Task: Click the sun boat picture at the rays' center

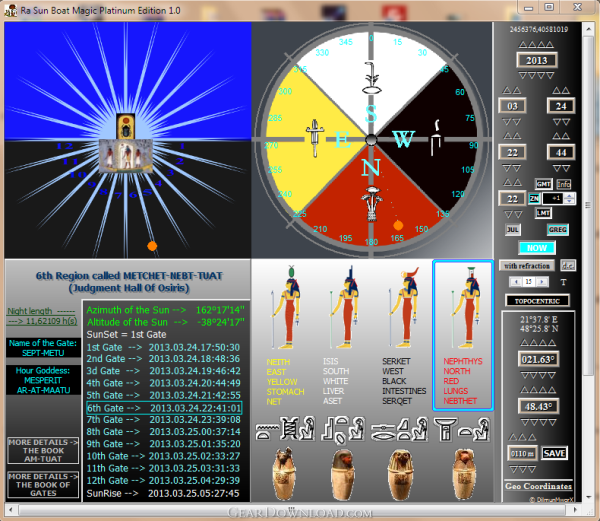Action: 126,155
